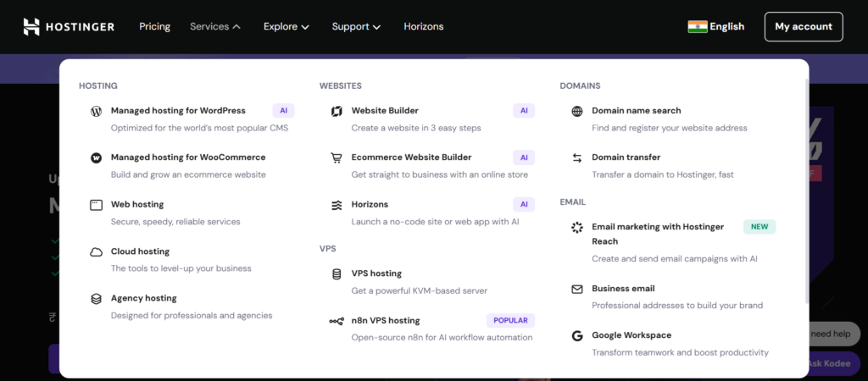Select the Web hosting menu entry
Screen dimensions: 868x381
pyautogui.click(x=137, y=205)
